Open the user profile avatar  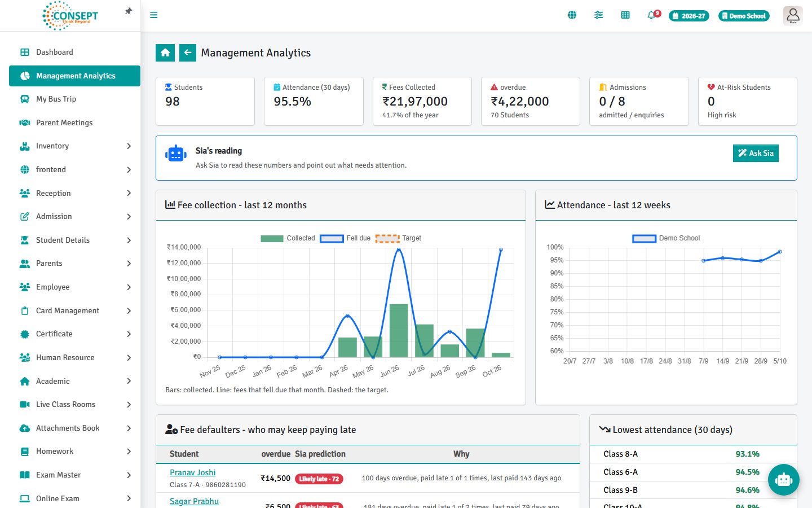tap(793, 15)
